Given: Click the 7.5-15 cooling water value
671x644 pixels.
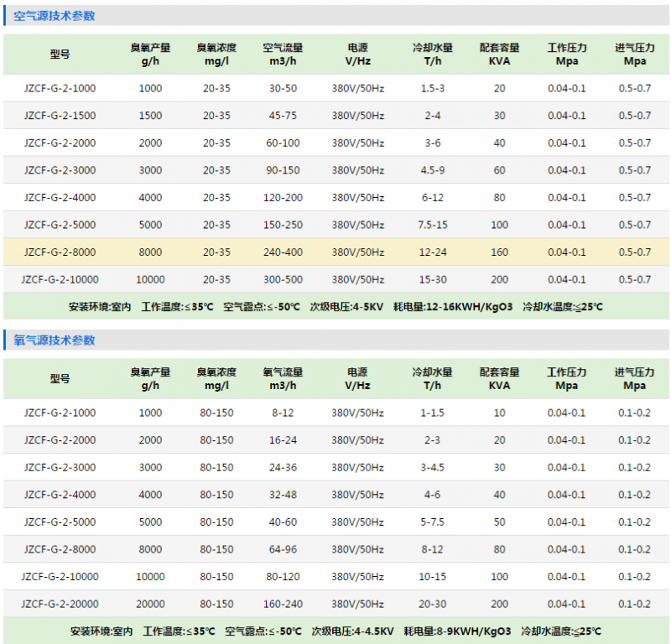Looking at the screenshot, I should 433,225.
